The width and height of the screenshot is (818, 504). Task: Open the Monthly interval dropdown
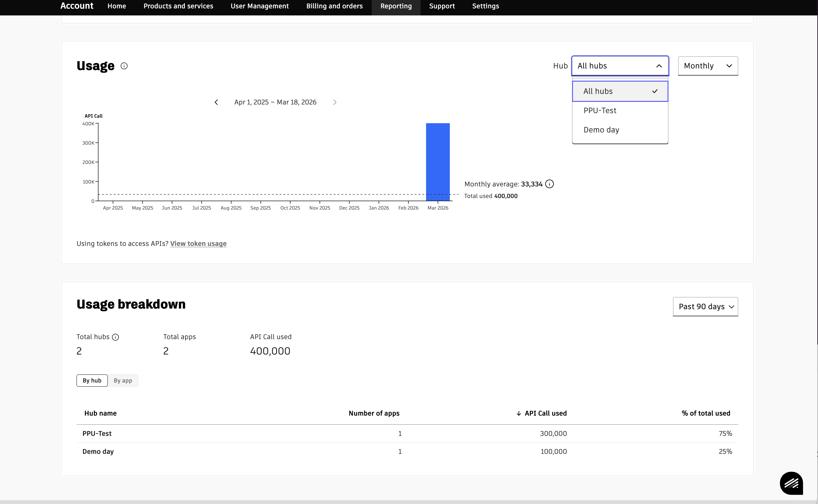708,66
